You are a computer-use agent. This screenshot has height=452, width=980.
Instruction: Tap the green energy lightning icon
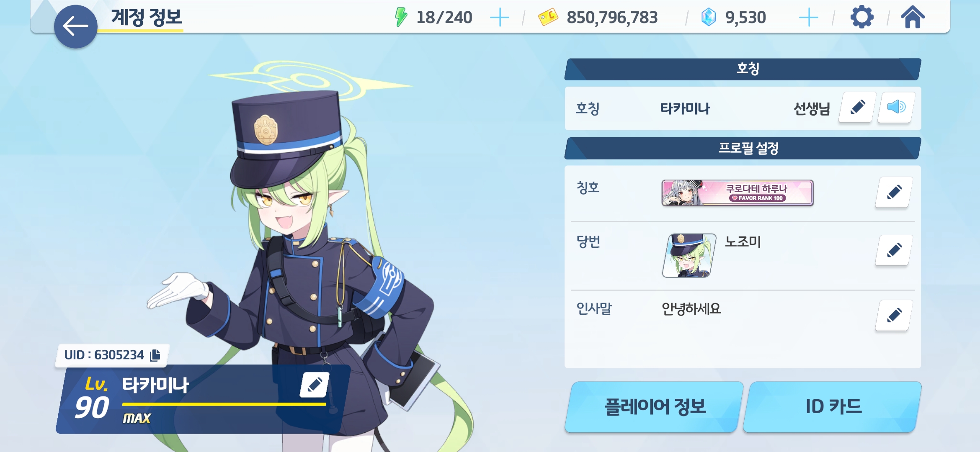[x=401, y=17]
